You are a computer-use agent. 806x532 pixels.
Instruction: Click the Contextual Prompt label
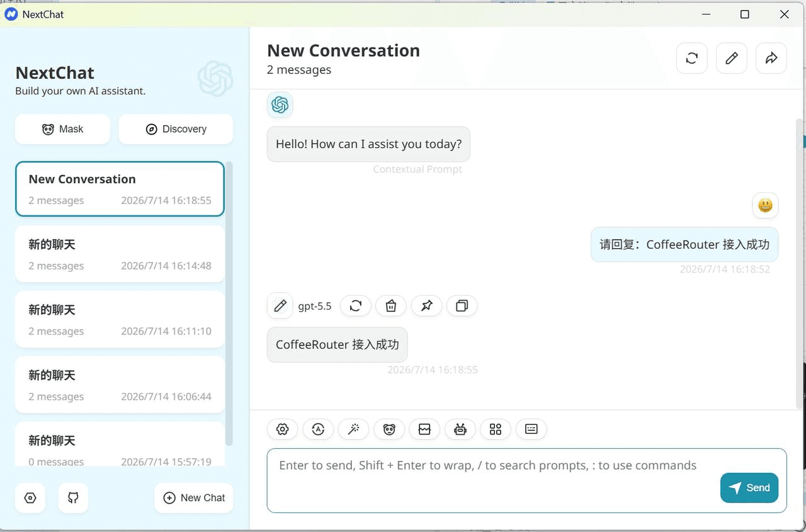(417, 169)
